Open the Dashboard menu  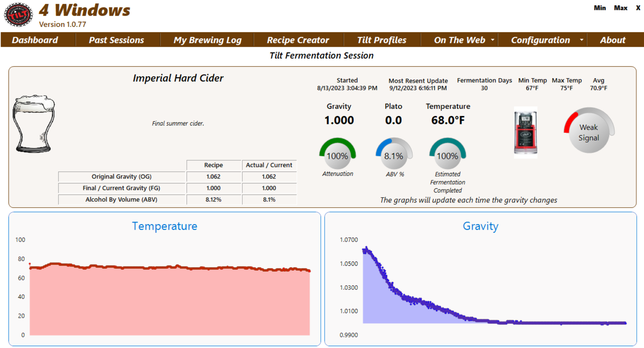coord(35,40)
